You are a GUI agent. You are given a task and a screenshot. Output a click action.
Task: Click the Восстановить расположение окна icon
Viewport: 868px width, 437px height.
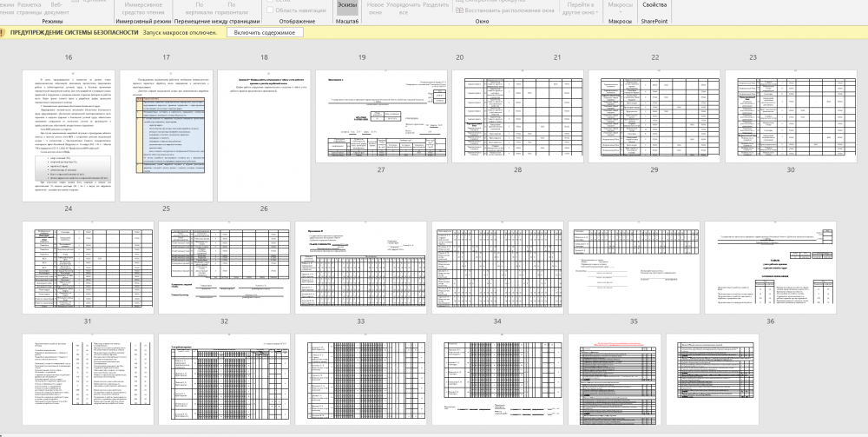pos(459,10)
